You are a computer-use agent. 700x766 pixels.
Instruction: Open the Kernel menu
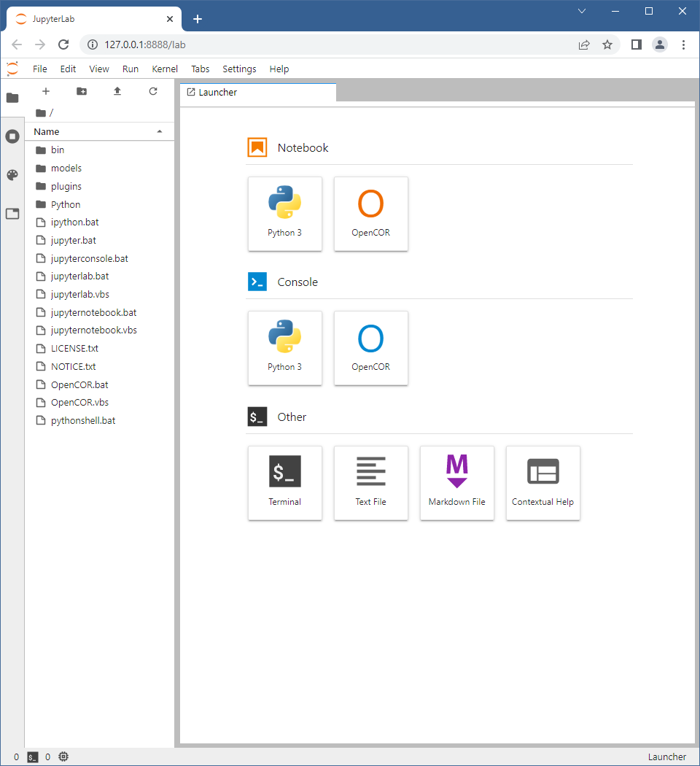click(164, 69)
